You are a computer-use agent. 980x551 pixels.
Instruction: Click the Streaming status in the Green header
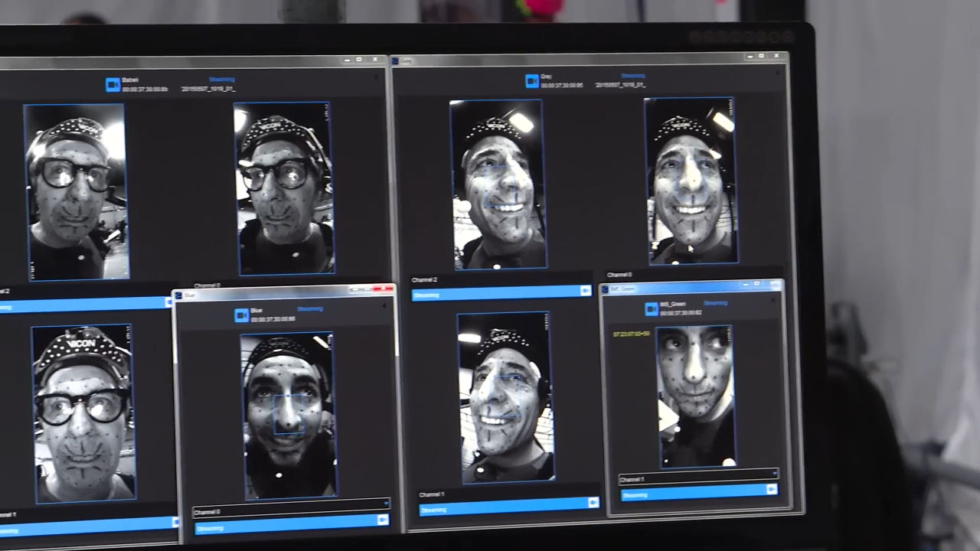(715, 303)
